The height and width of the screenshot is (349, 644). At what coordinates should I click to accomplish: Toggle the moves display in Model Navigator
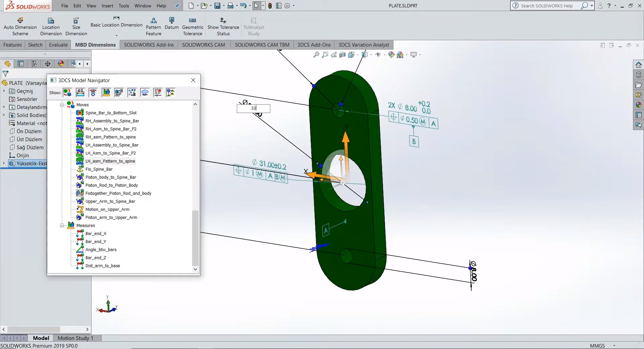pyautogui.click(x=67, y=93)
